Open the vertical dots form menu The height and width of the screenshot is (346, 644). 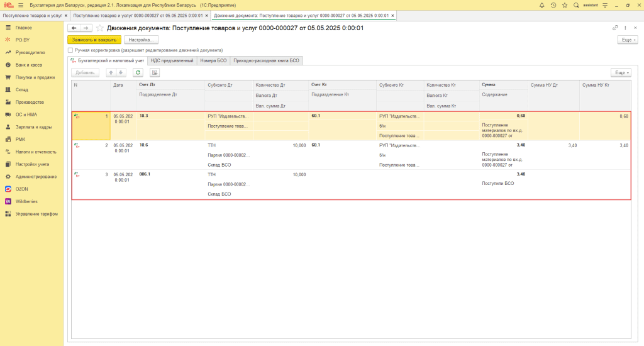coord(625,28)
